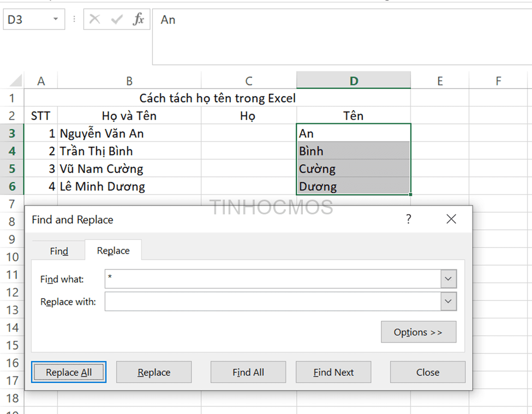This screenshot has height=414, width=532.
Task: Click cell D4 containing 'Bình'
Action: 354,151
